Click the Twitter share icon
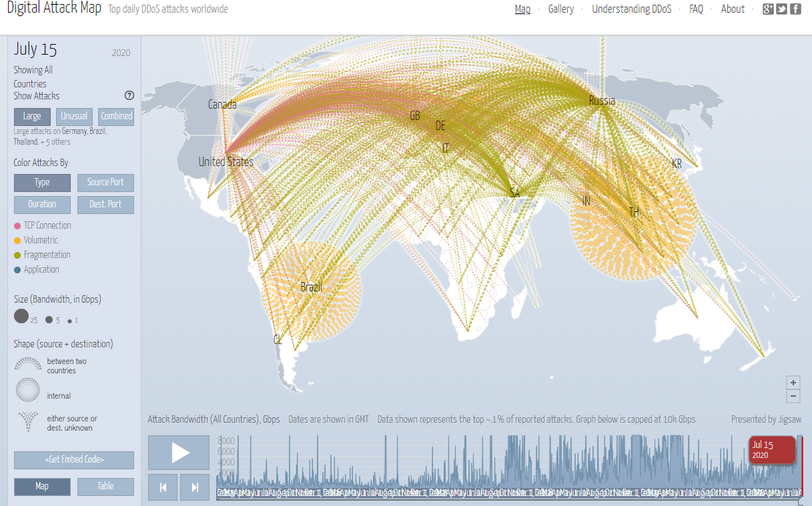This screenshot has width=812, height=506. click(x=782, y=9)
